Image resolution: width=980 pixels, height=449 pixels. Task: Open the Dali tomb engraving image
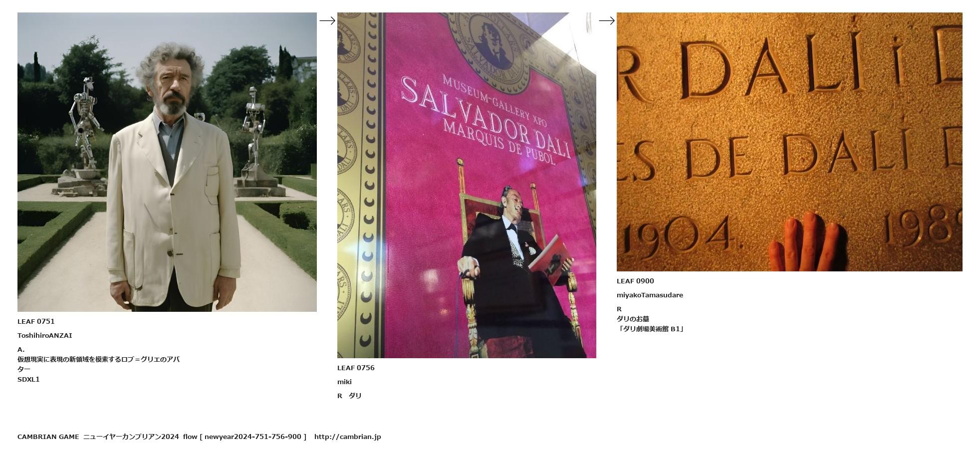point(789,142)
